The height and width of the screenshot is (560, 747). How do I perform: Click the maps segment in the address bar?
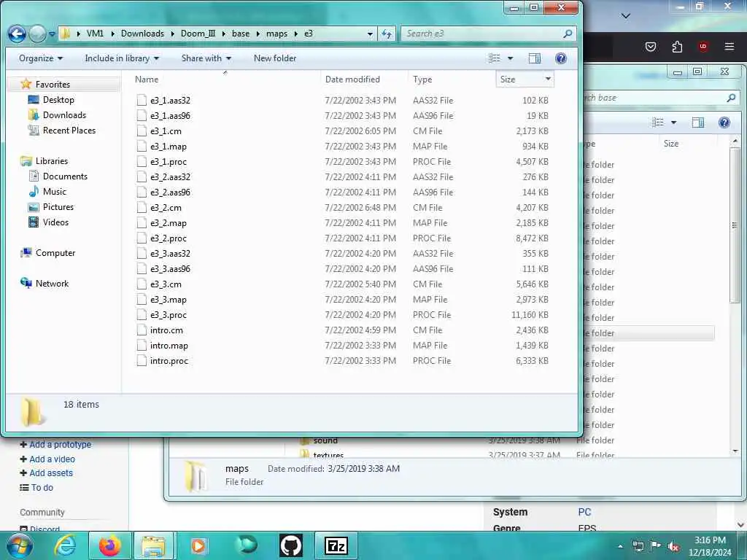276,34
